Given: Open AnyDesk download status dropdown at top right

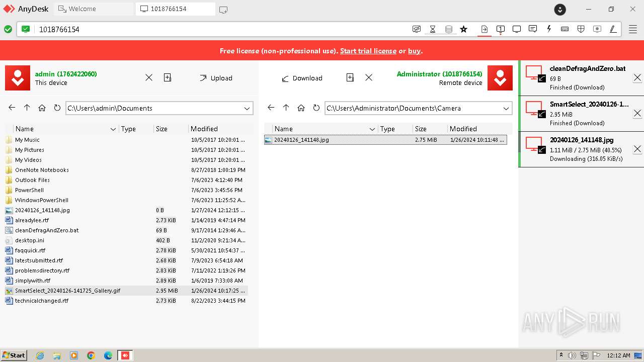Looking at the screenshot, I should pyautogui.click(x=560, y=9).
